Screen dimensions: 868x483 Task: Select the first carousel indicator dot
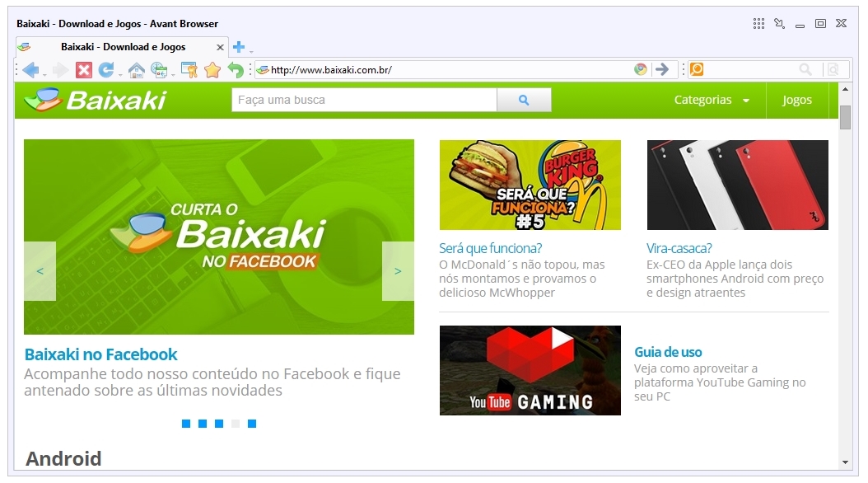click(186, 424)
